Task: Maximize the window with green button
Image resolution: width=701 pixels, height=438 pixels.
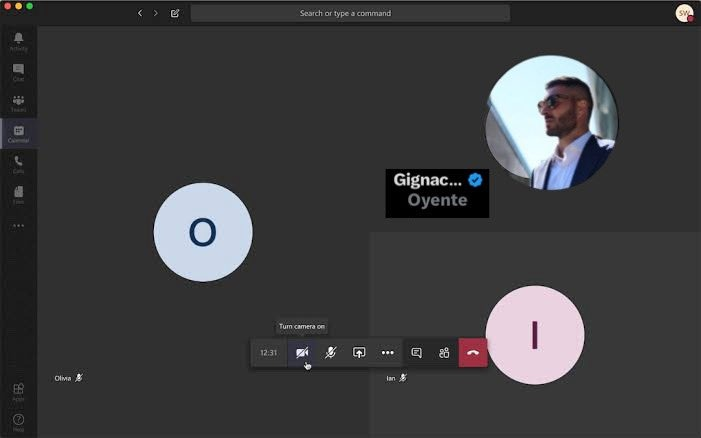Action: (x=30, y=6)
